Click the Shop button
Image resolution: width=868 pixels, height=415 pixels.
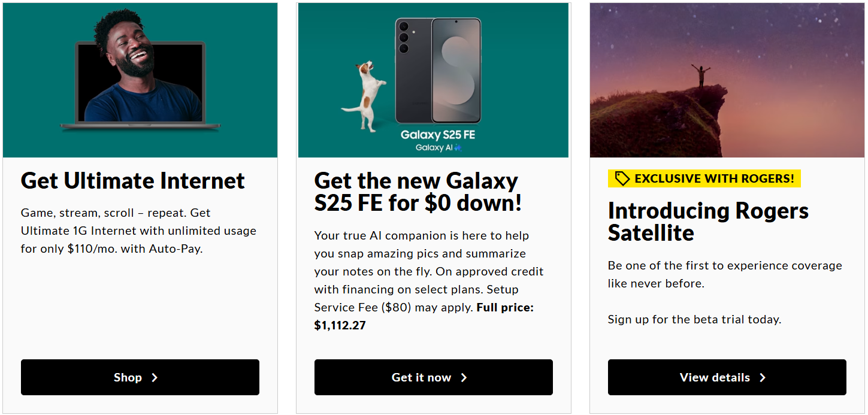[140, 377]
